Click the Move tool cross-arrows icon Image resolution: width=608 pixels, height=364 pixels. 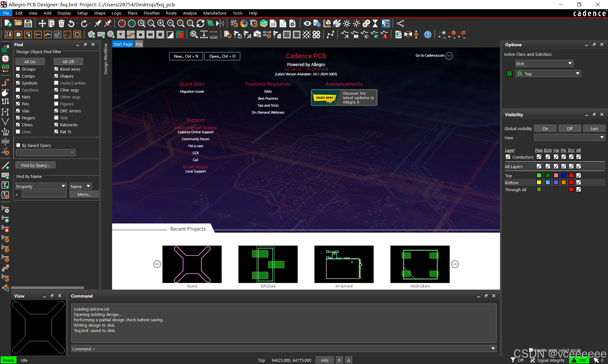(x=42, y=23)
